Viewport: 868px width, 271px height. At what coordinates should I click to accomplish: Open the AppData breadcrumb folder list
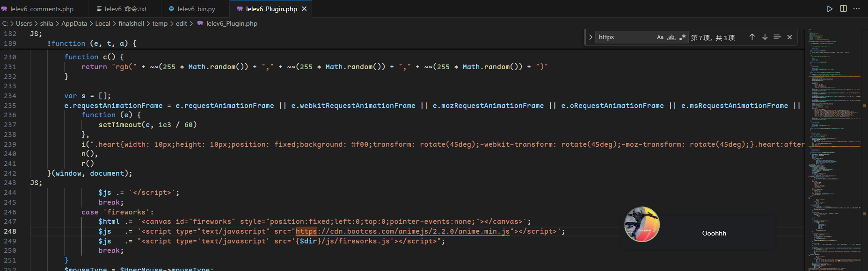click(x=74, y=23)
